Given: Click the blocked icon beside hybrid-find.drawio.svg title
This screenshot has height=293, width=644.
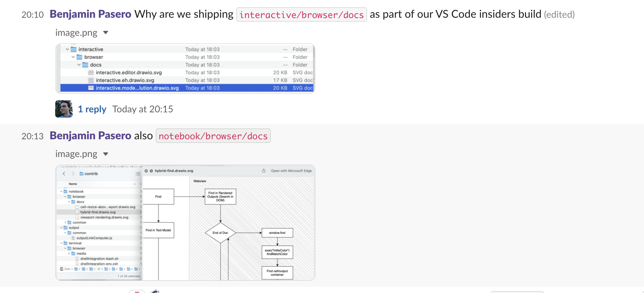Looking at the screenshot, I should click(151, 170).
